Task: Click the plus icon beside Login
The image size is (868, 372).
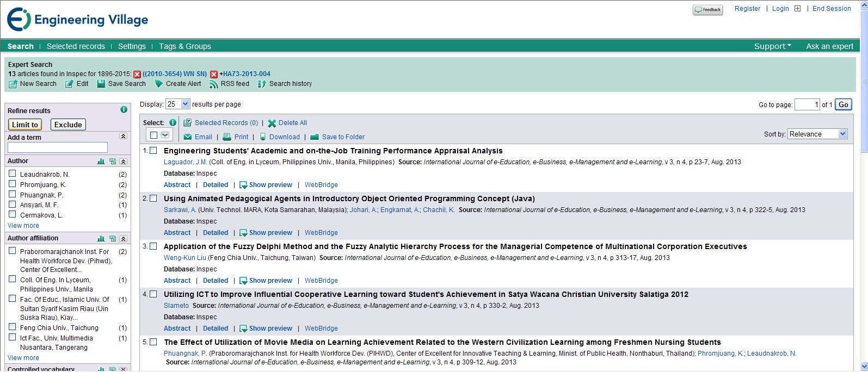Action: tap(797, 9)
